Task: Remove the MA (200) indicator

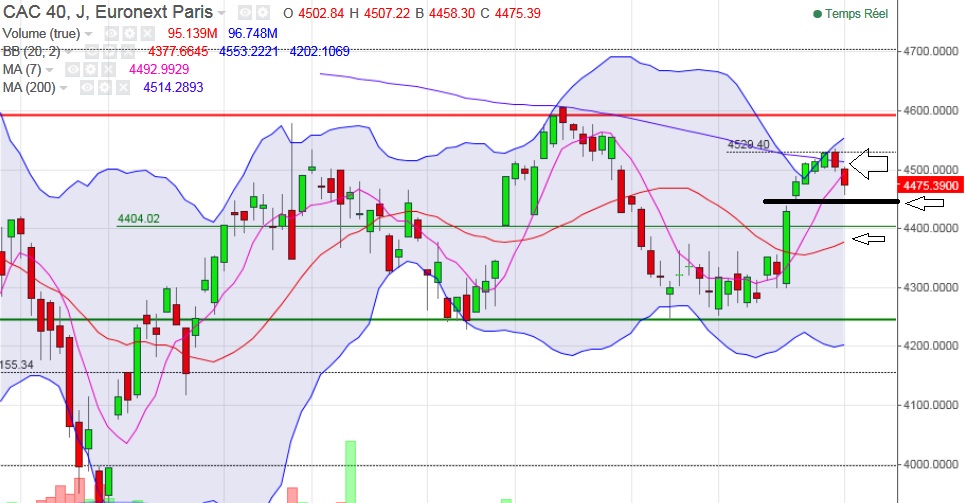Action: (x=123, y=88)
